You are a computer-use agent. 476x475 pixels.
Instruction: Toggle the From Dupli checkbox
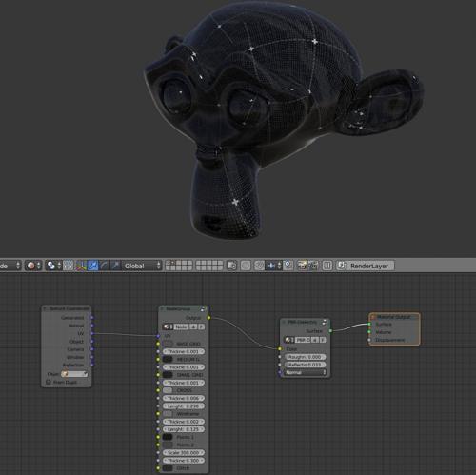(49, 382)
